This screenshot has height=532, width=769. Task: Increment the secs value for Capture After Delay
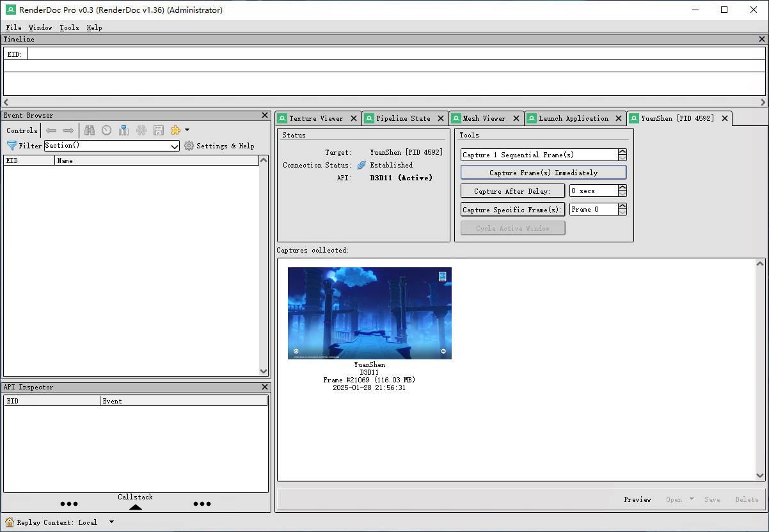point(622,187)
